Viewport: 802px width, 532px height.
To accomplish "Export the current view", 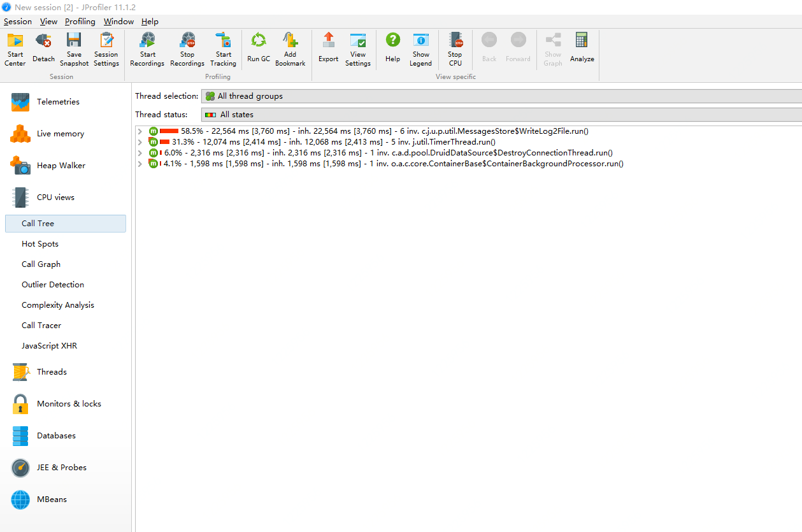I will (x=329, y=49).
